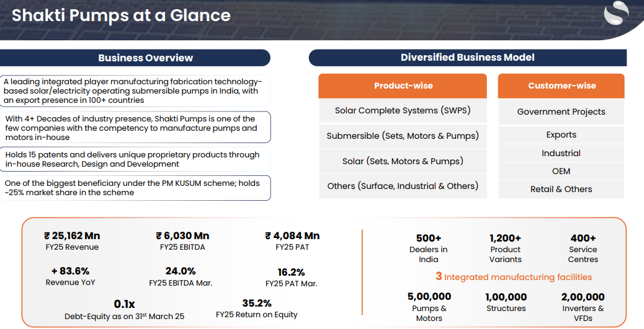This screenshot has height=329, width=644.
Task: Click 'Debt-Equity as on 31st March 25' label
Action: point(125,316)
